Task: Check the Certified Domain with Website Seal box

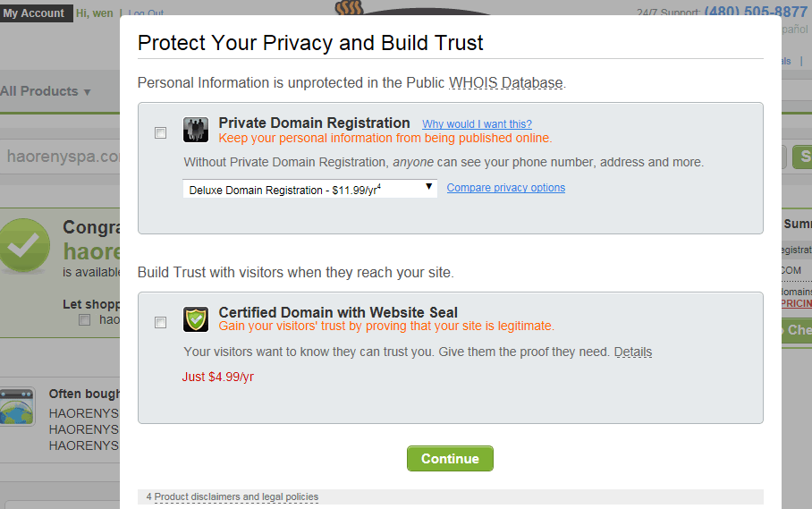Action: tap(161, 322)
